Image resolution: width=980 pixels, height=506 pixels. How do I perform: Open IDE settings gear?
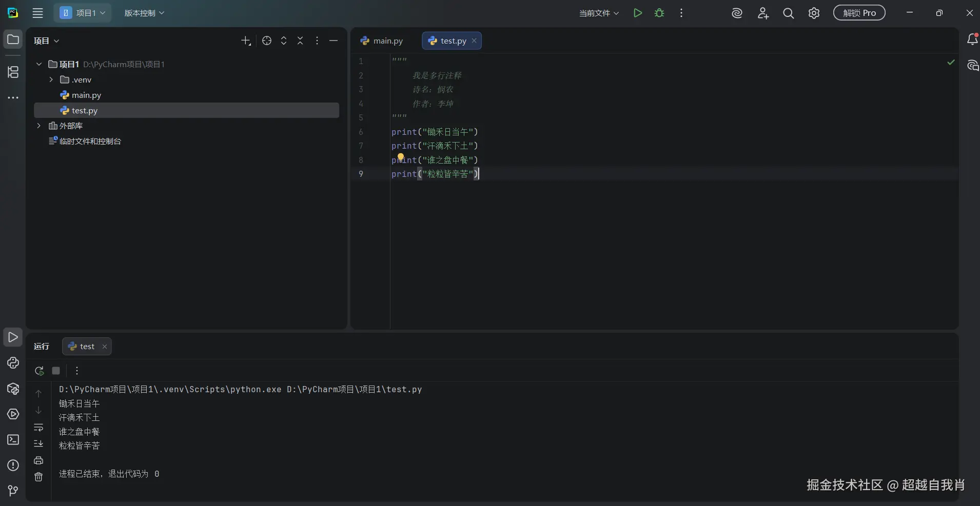tap(814, 13)
